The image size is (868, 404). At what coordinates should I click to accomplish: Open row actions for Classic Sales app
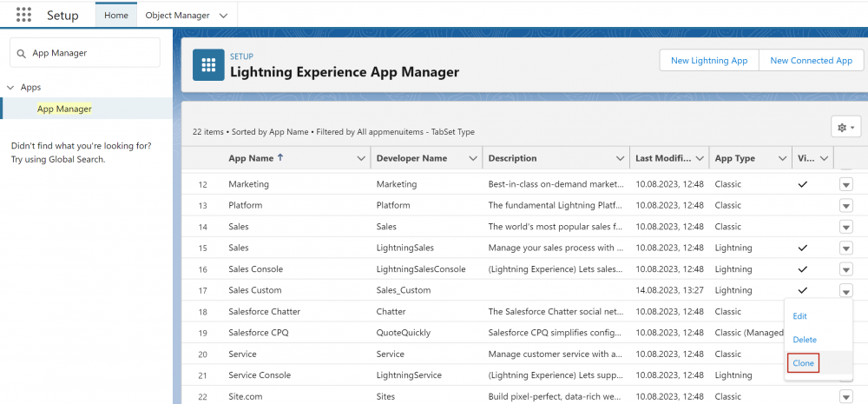coord(845,227)
